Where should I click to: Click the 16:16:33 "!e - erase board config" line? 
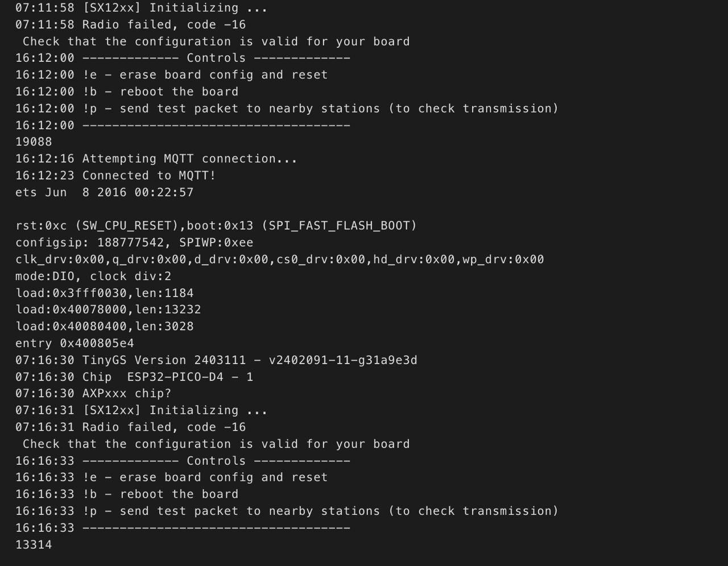pyautogui.click(x=172, y=477)
